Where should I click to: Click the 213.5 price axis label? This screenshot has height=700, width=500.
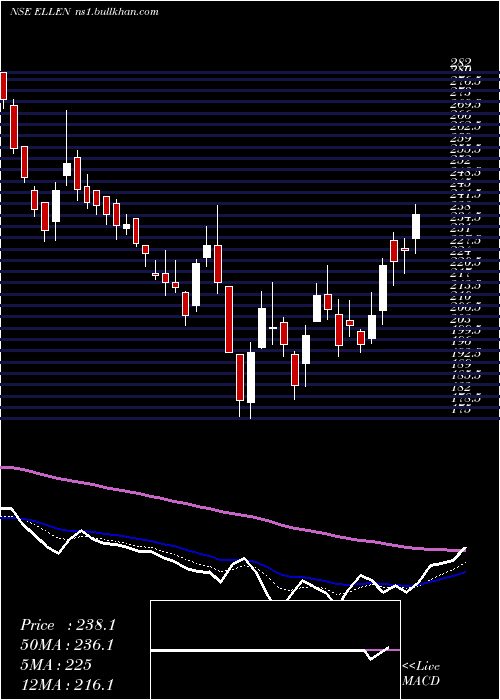[x=466, y=285]
